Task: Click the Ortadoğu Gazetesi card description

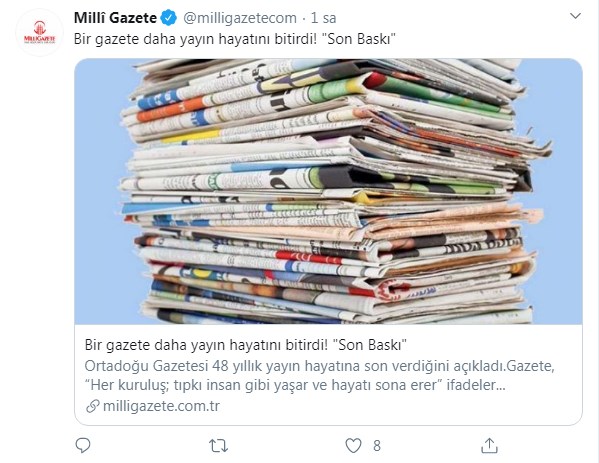Action: click(319, 376)
